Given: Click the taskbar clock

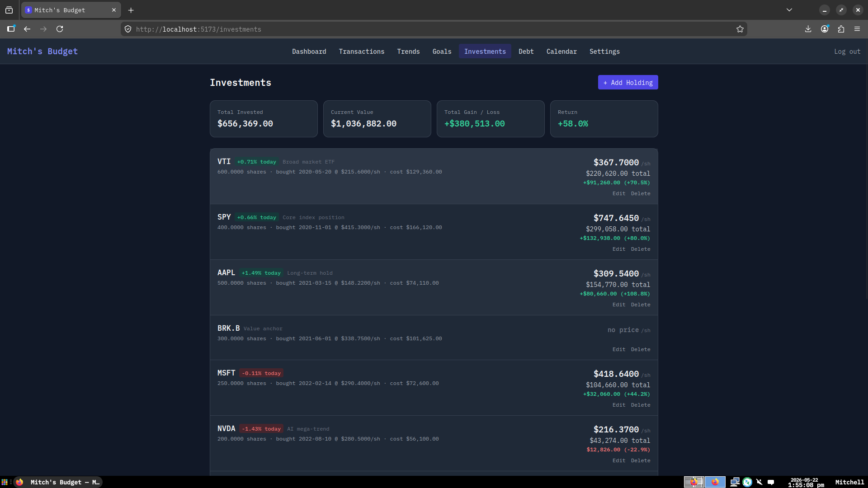Looking at the screenshot, I should (806, 482).
